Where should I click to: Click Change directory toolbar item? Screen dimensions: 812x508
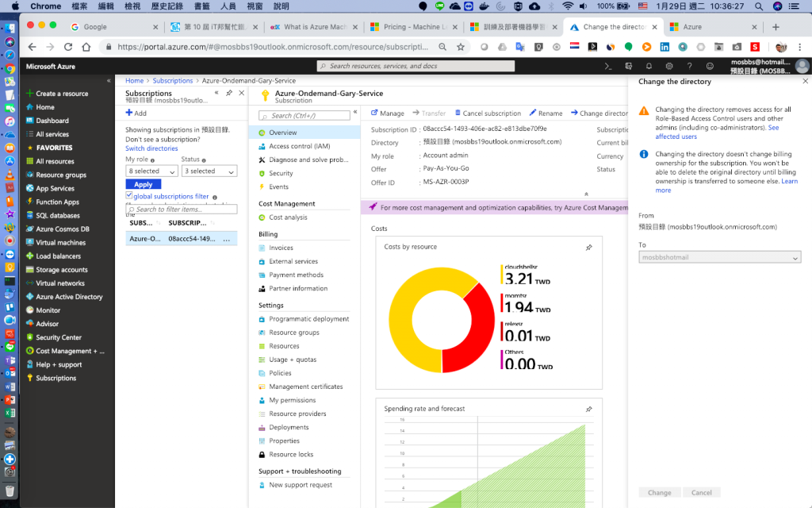click(x=599, y=113)
